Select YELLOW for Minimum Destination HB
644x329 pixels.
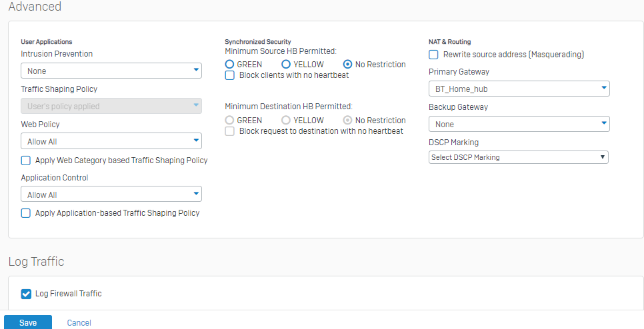286,120
